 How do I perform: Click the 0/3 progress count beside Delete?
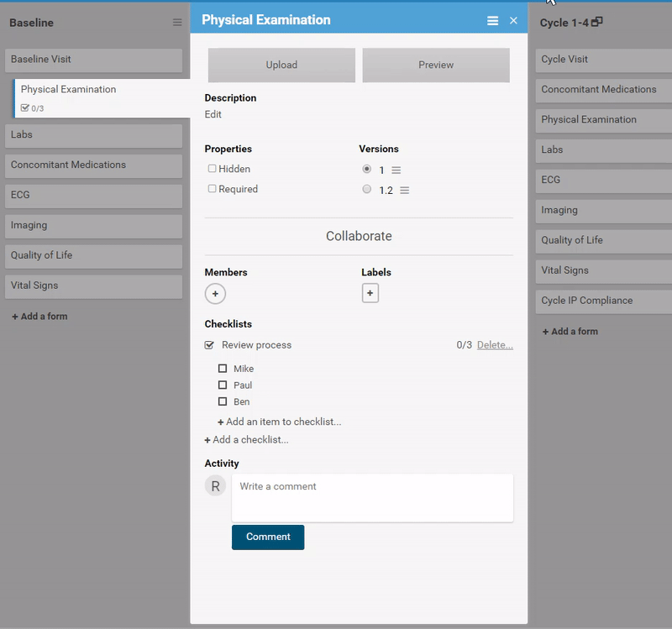pos(465,345)
